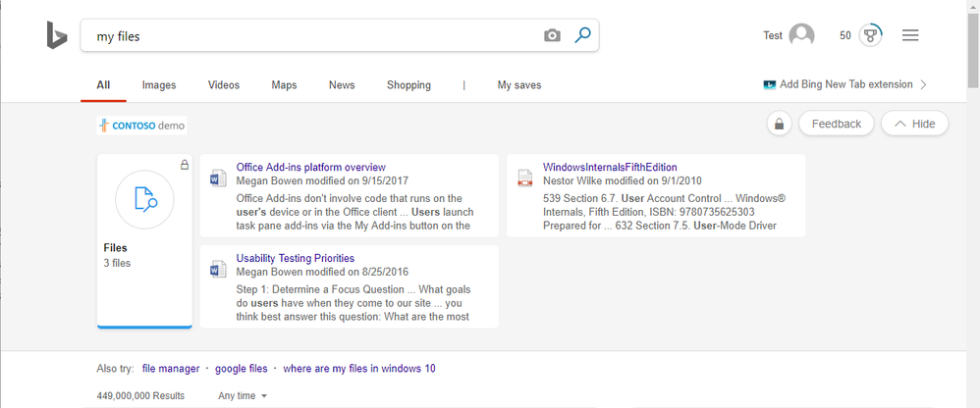Open WindowsInternalsFifthEdition link
This screenshot has height=408, width=980.
coord(610,167)
